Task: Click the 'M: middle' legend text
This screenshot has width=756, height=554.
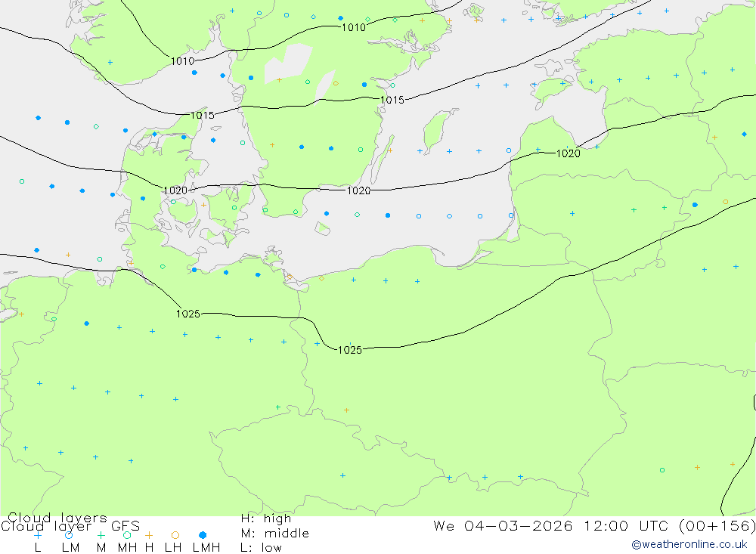Action: 275,534
